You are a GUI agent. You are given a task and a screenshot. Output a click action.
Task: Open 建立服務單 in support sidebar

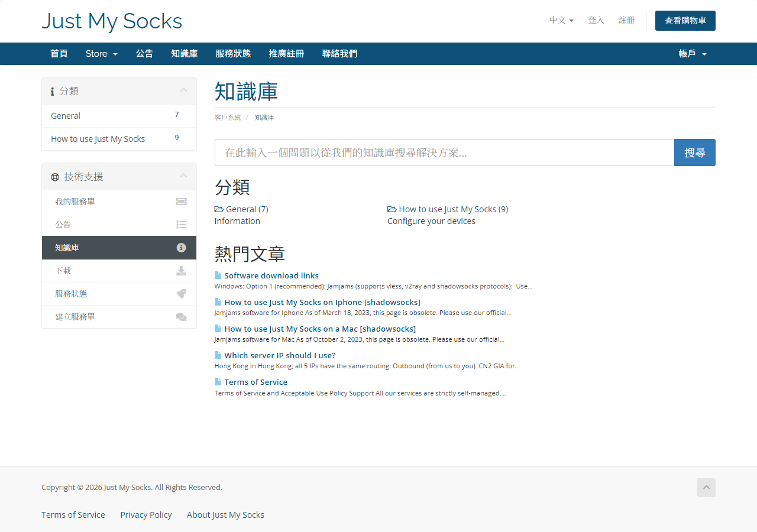[119, 317]
